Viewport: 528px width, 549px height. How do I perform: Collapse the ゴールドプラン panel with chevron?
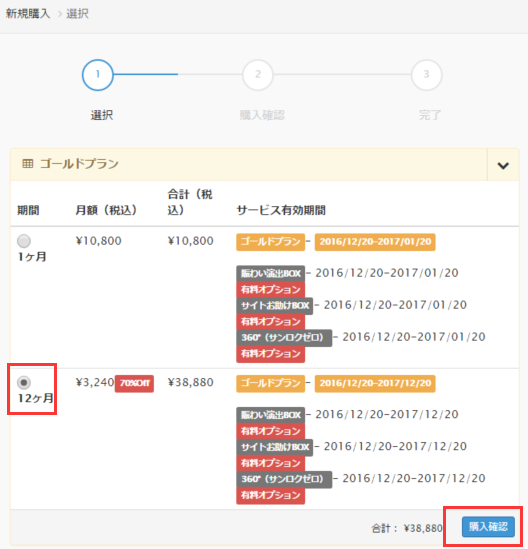click(x=503, y=165)
